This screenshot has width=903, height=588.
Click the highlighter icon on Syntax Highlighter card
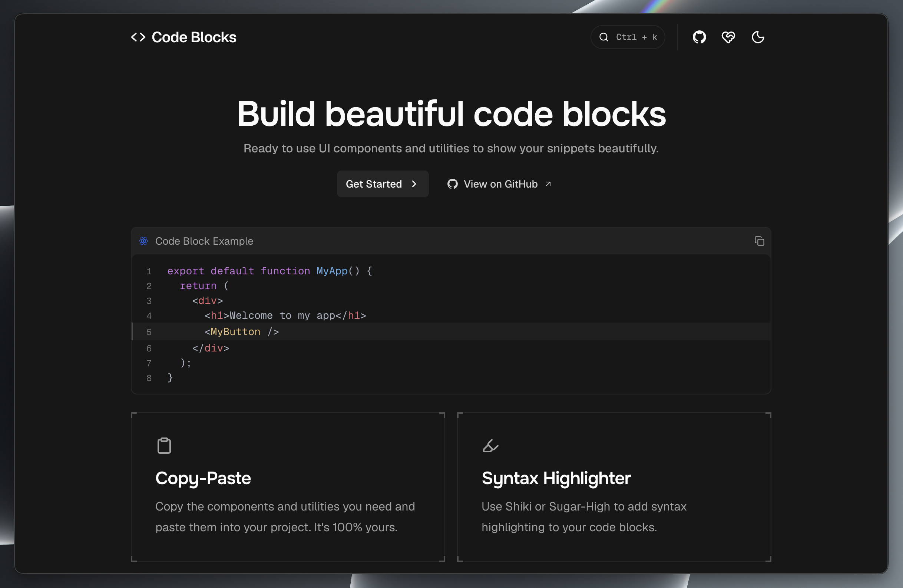[x=490, y=445]
